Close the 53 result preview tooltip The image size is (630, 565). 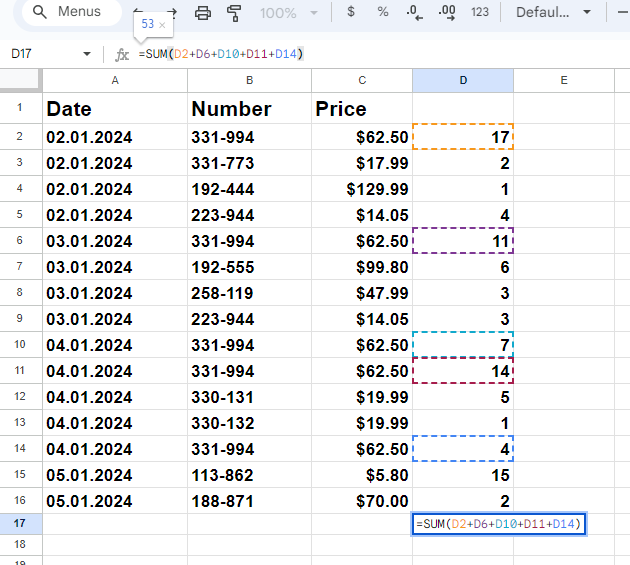(162, 25)
